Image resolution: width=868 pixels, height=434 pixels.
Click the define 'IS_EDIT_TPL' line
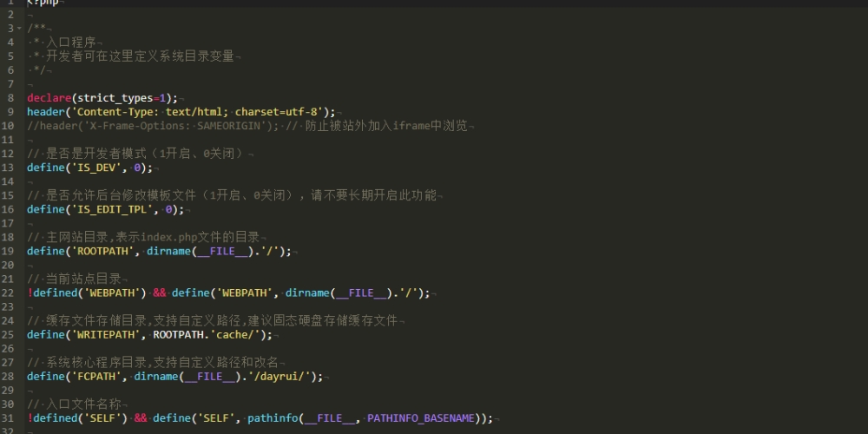click(x=105, y=209)
